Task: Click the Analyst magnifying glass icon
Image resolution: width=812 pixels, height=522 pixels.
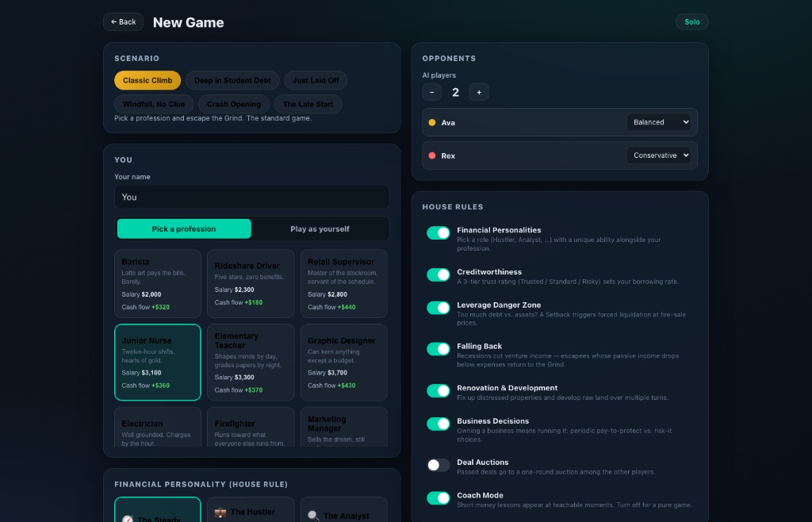Action: point(313,516)
